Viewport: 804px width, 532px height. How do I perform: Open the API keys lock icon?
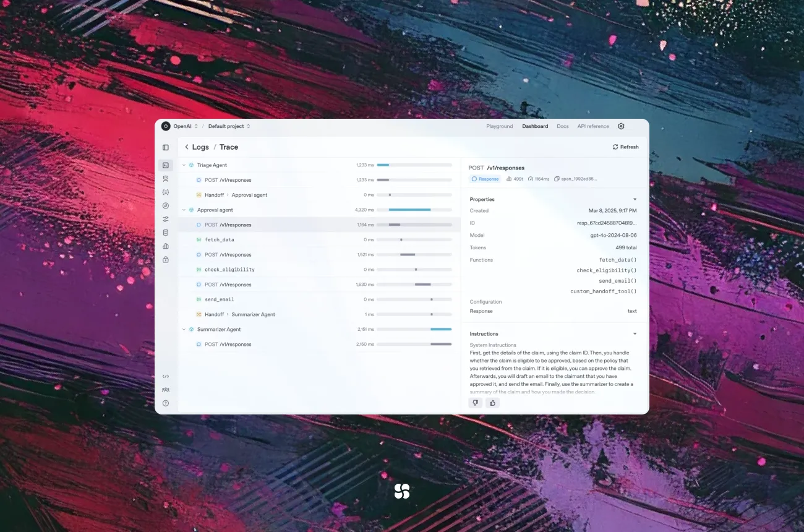pos(166,260)
